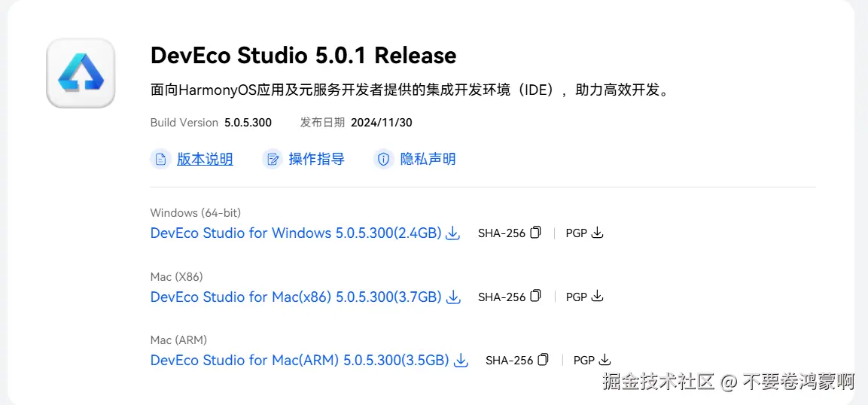Image resolution: width=868 pixels, height=405 pixels.
Task: Copy SHA-256 for the Mac x86 download
Action: 535,297
